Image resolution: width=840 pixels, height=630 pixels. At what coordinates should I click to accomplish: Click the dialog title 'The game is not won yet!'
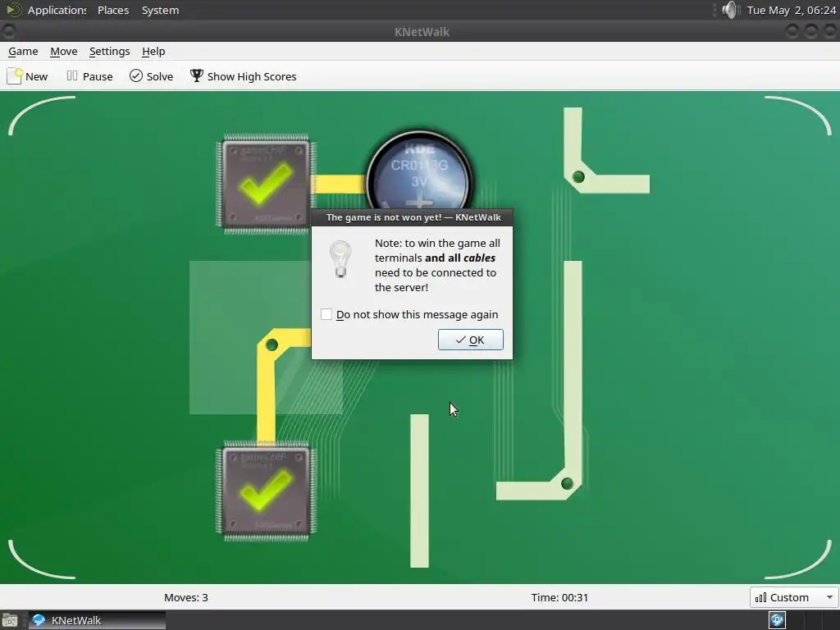384,217
